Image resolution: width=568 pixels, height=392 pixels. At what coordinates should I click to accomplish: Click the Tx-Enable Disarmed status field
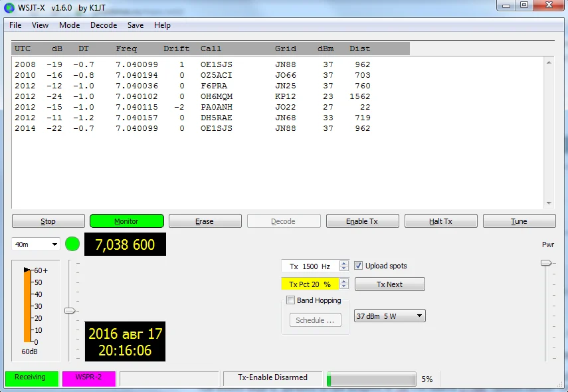272,378
